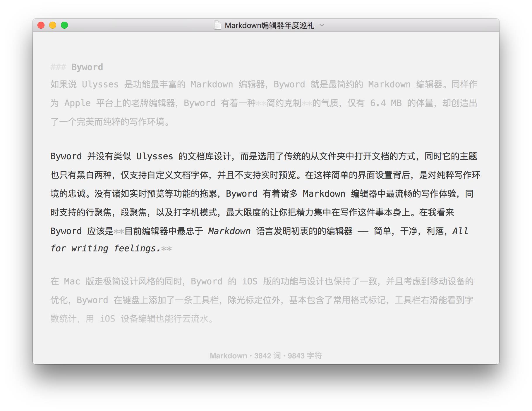Place cursor in the '### Byword' heading
532x411 pixels.
coord(77,67)
